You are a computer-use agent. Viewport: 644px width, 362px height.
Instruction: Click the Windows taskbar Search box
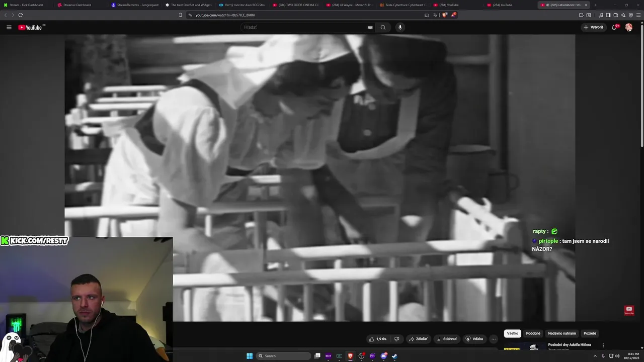tap(284, 356)
